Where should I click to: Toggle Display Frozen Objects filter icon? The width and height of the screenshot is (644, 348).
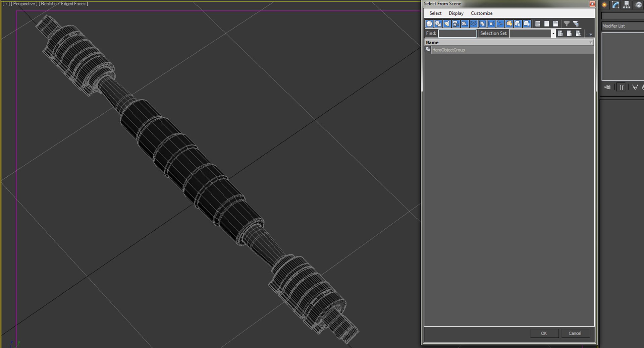[x=518, y=24]
